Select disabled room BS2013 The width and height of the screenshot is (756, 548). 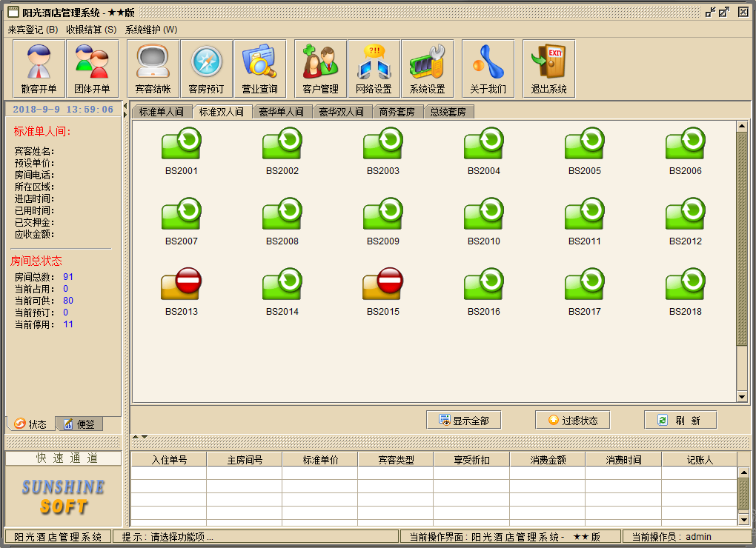(182, 290)
